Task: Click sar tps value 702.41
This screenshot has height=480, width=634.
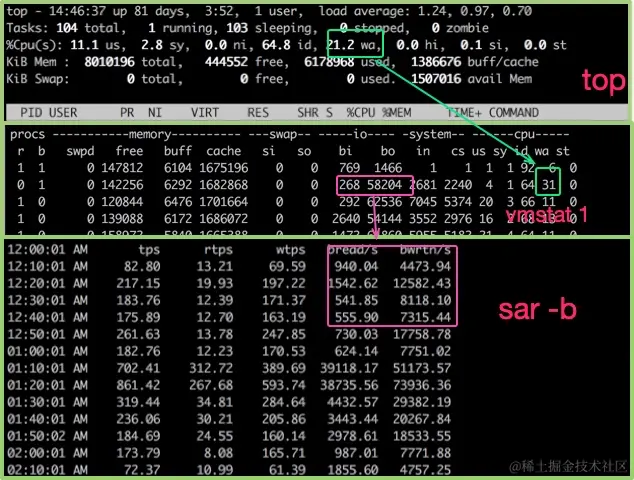Action: tap(138, 368)
